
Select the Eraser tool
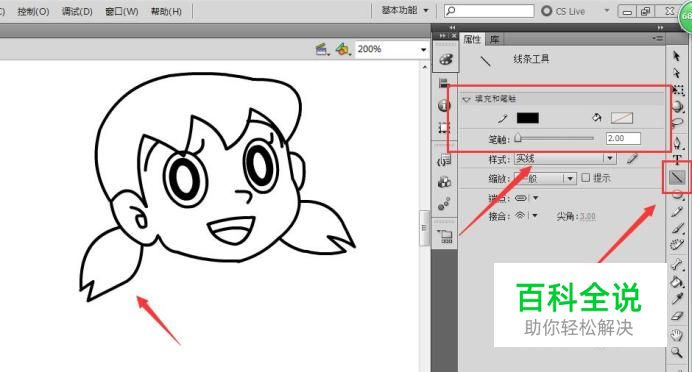[x=677, y=316]
